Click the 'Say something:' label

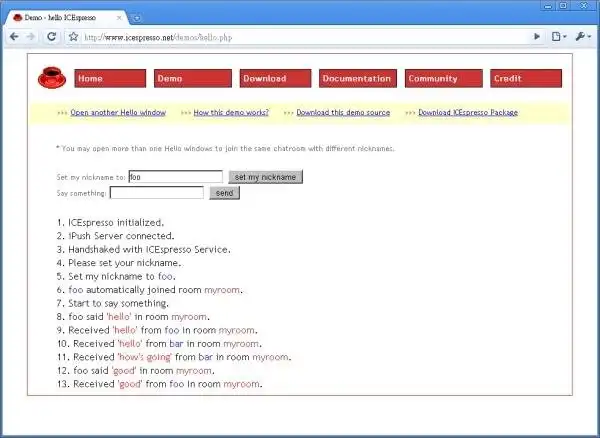pos(82,193)
